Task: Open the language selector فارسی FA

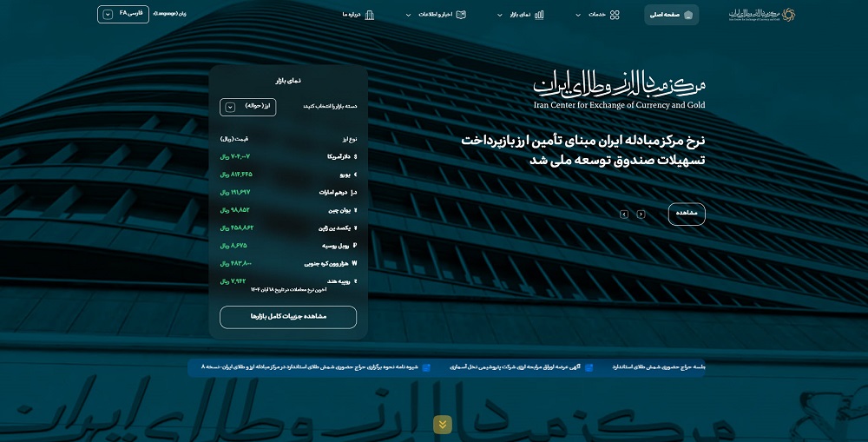Action: coord(123,14)
